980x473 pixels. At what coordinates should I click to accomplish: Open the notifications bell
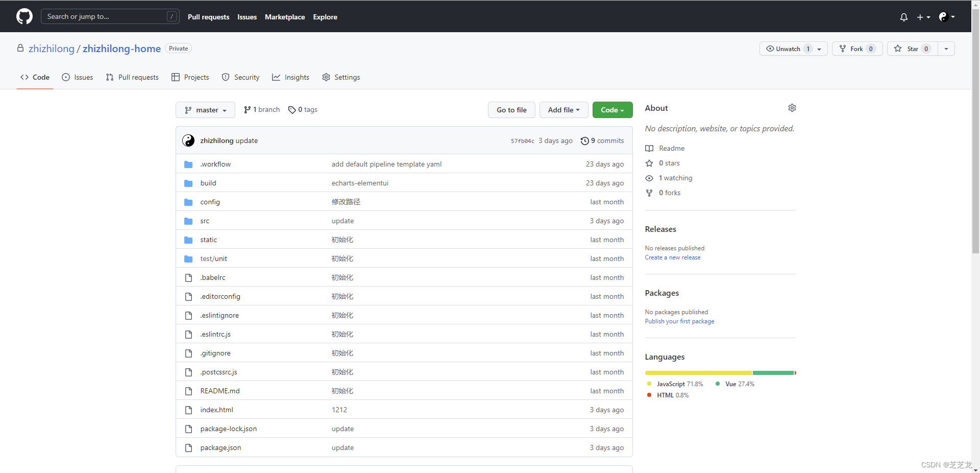tap(903, 17)
